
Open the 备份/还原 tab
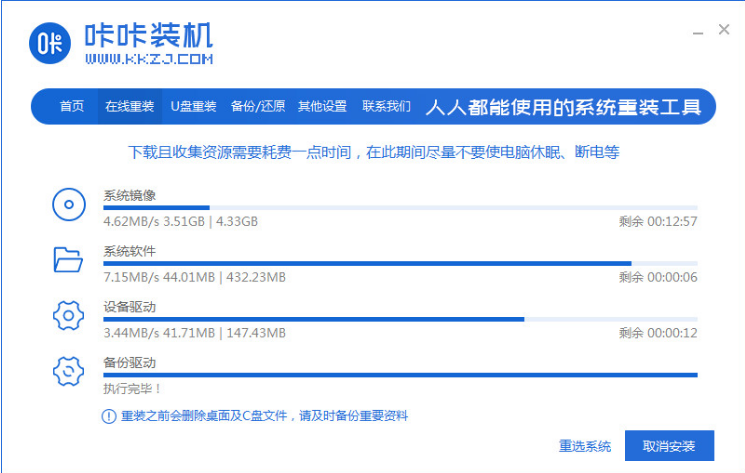[258, 107]
